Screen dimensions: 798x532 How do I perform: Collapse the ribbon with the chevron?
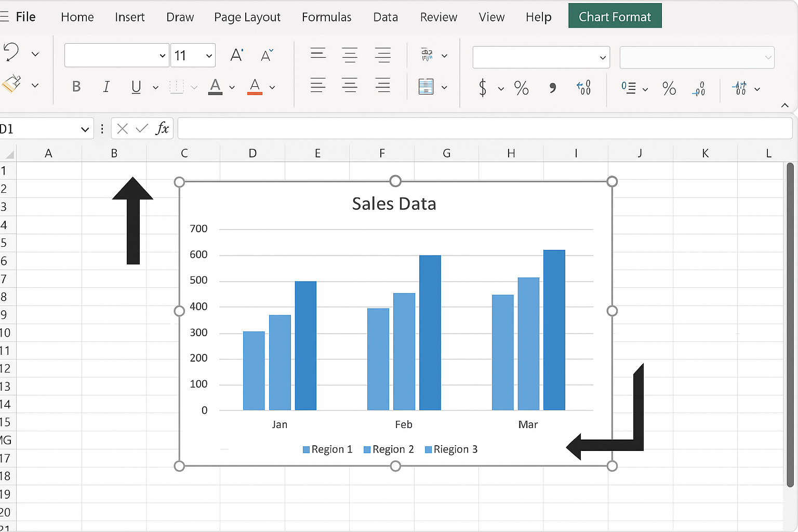[785, 105]
